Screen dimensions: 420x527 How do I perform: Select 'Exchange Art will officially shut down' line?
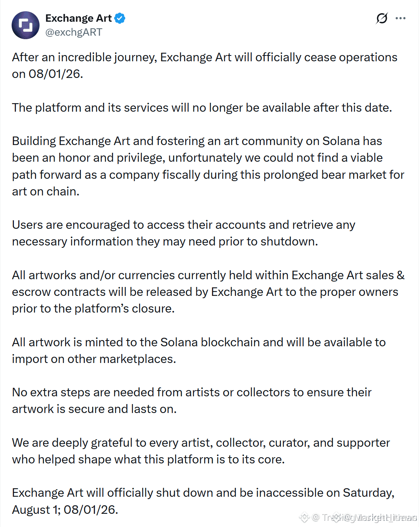(203, 492)
